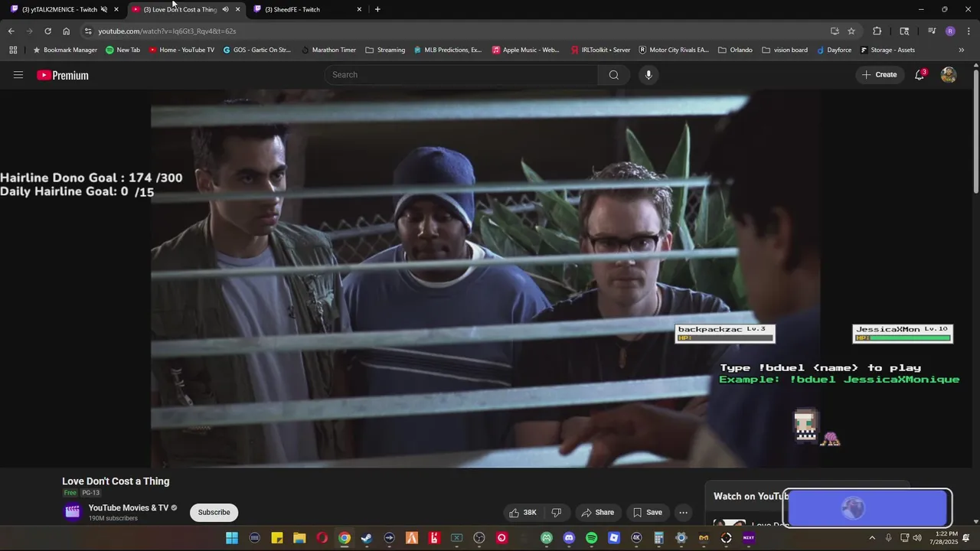Expand the vision board bookmarks folder
Viewport: 980px width, 551px height.
pyautogui.click(x=785, y=50)
